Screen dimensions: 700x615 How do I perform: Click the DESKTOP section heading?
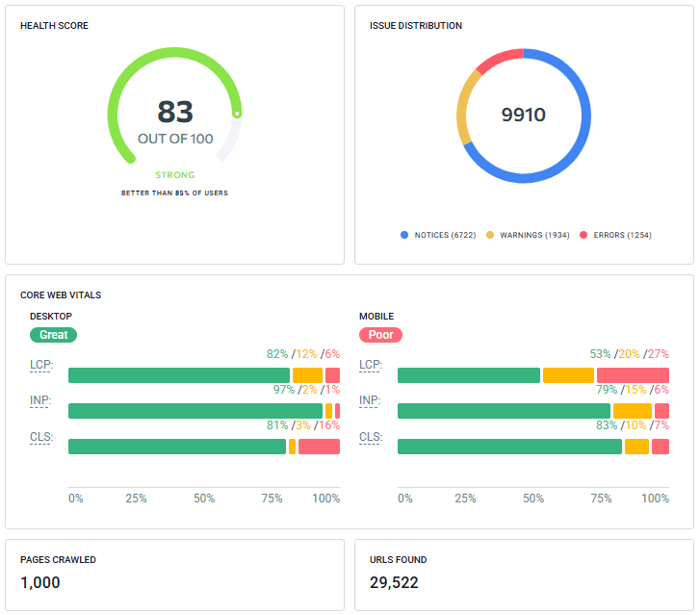coord(51,316)
